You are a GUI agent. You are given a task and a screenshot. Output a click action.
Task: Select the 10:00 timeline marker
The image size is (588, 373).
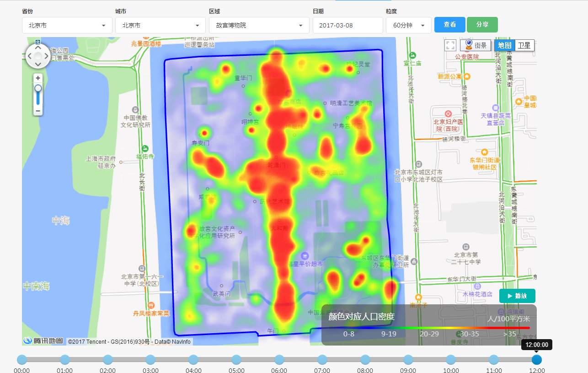coord(451,360)
